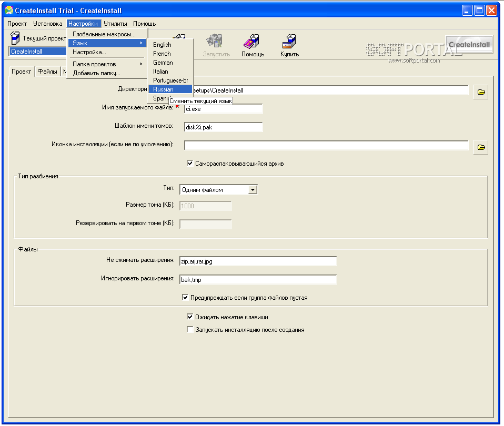Click the Помощь toolbar book icon
Image resolution: width=504 pixels, height=426 pixels.
pyautogui.click(x=251, y=41)
